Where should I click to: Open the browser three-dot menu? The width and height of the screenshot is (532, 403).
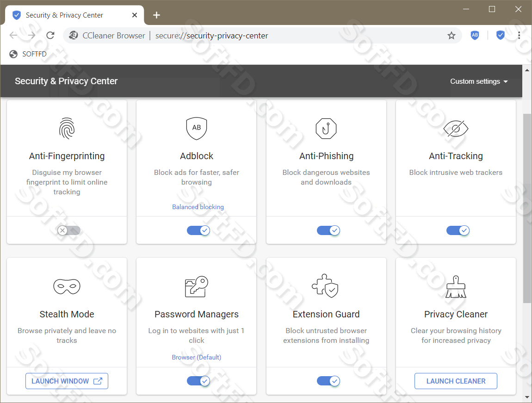pos(519,35)
